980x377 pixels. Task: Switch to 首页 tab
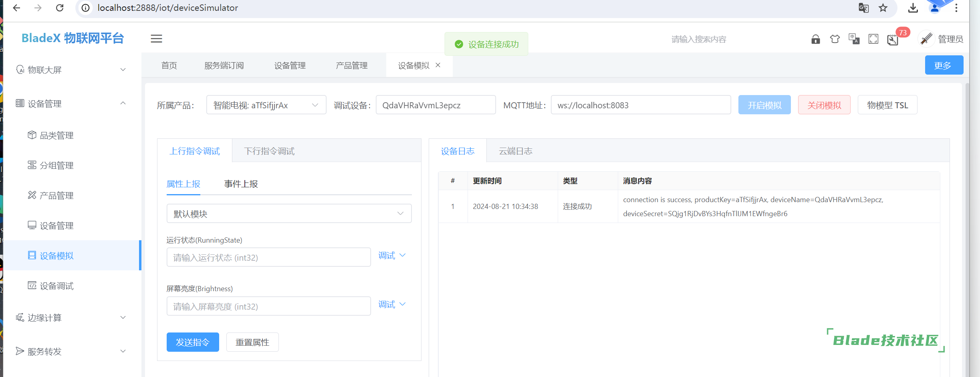169,65
